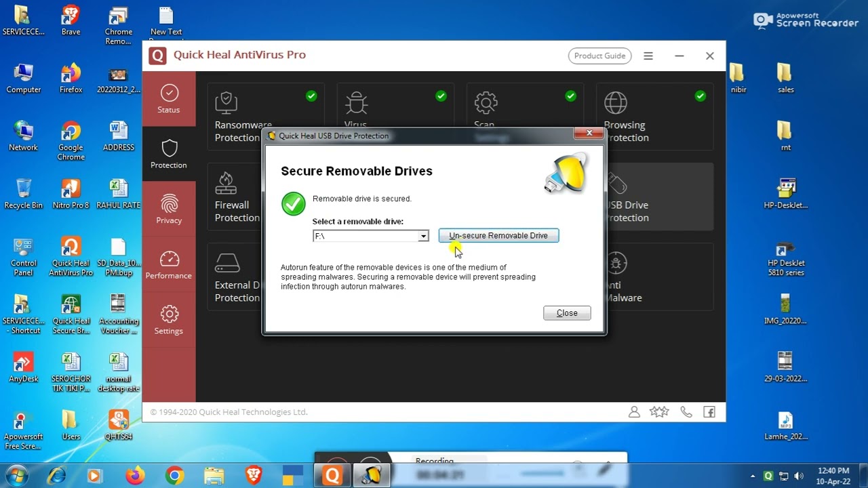868x488 pixels.
Task: Open the Product Guide
Action: [599, 56]
